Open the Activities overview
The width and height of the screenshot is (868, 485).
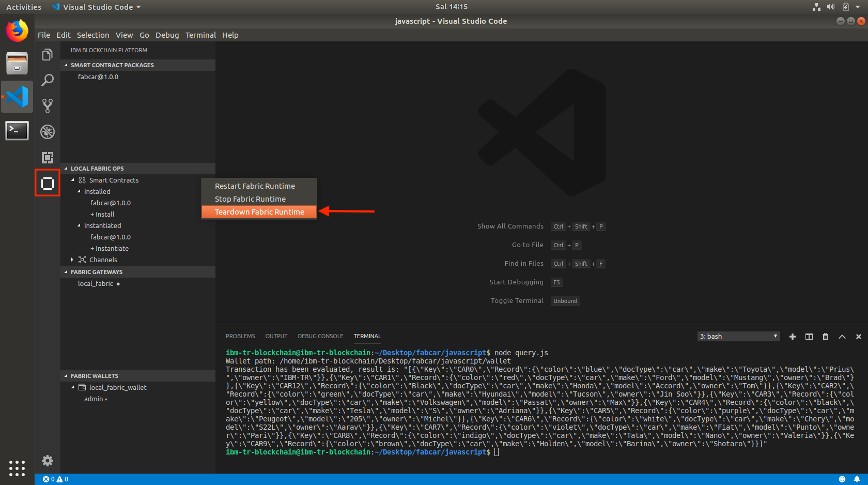[24, 7]
